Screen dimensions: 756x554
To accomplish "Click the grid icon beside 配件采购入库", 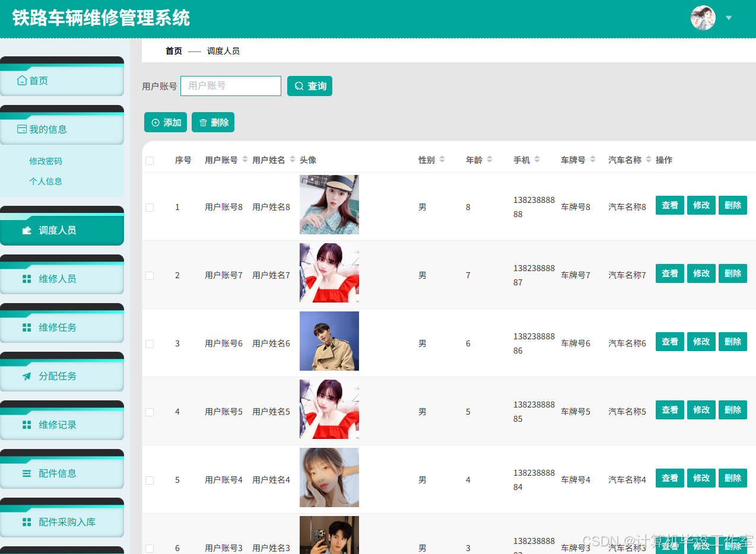I will point(27,522).
